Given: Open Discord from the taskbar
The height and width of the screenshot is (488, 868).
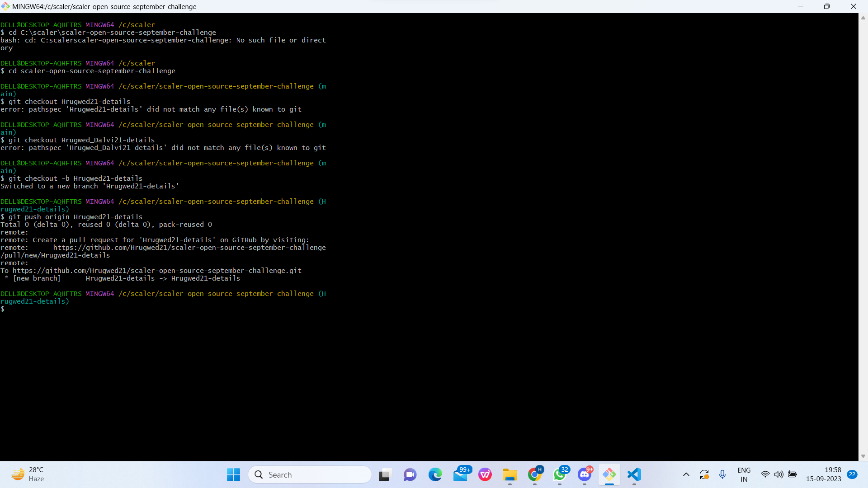Looking at the screenshot, I should pos(585,474).
